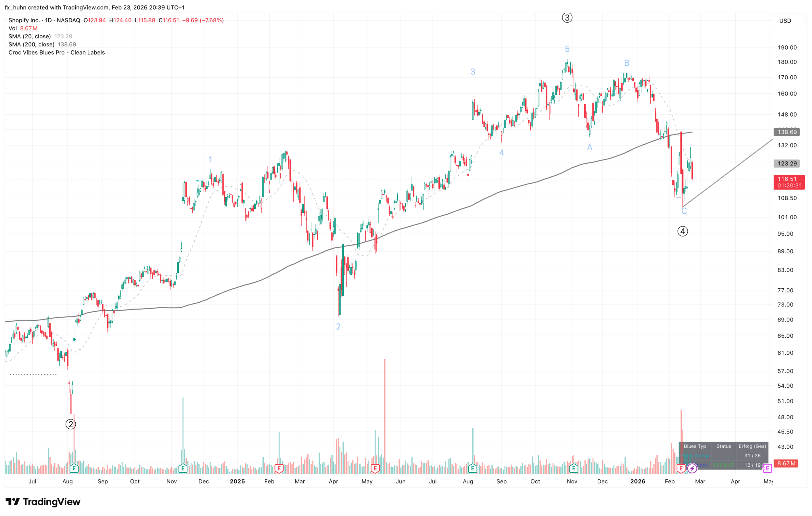Click the green earnings marker at Nov 2024
This screenshot has width=812, height=516.
click(x=183, y=468)
